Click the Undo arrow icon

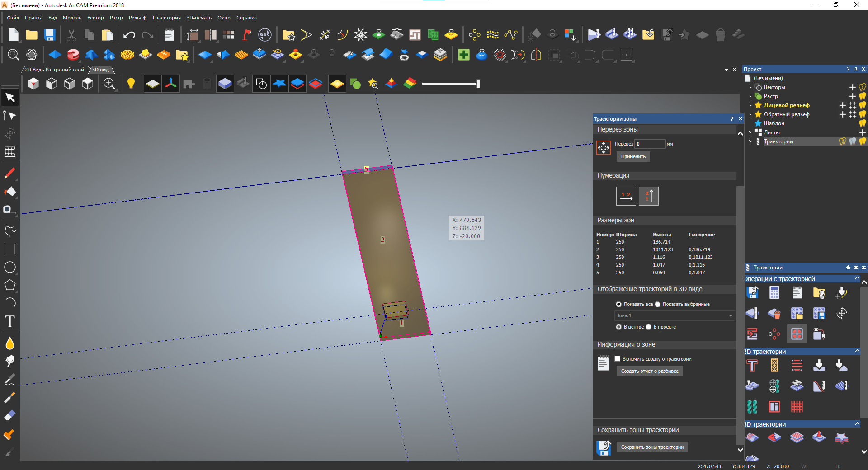click(x=129, y=35)
